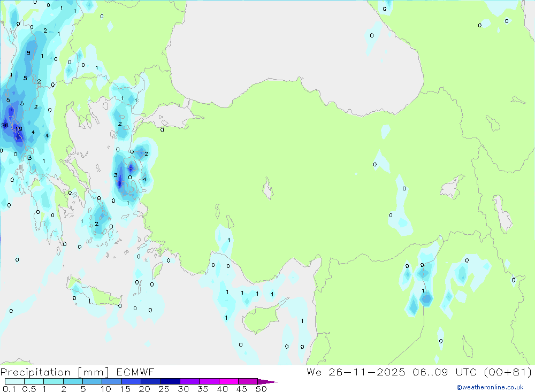Select the 10–15 mm legend color swatch

point(111,382)
